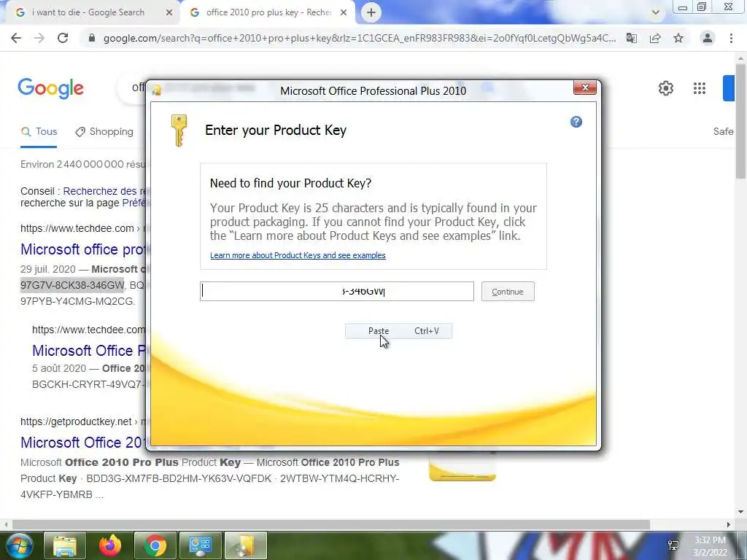Click the Google logo
This screenshot has width=747, height=560.
coord(50,88)
